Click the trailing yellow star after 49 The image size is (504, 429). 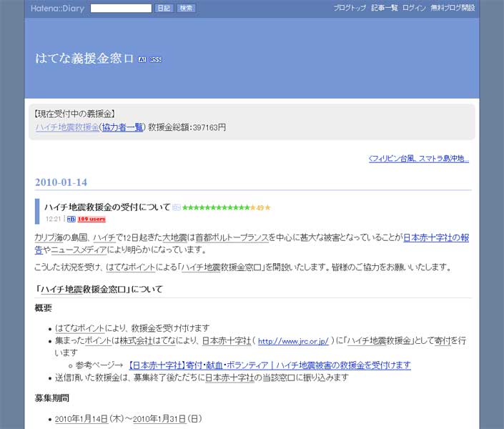[x=267, y=208]
